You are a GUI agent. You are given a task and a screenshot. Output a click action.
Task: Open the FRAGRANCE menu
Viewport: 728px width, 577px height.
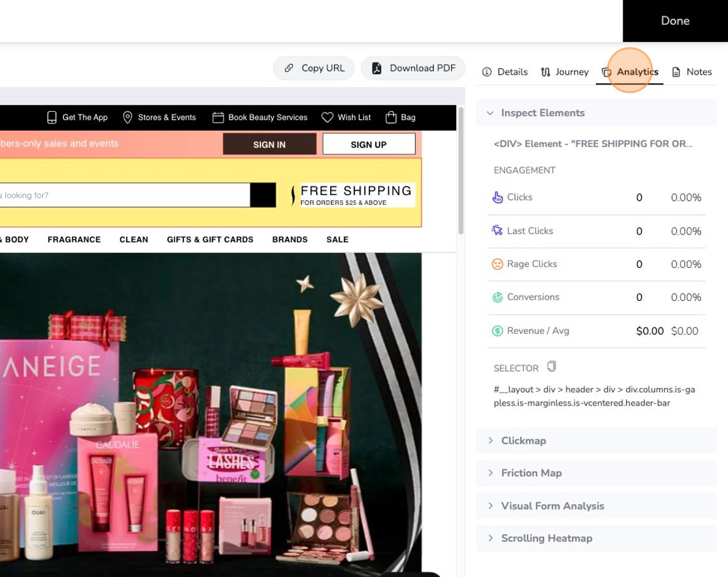coord(74,240)
